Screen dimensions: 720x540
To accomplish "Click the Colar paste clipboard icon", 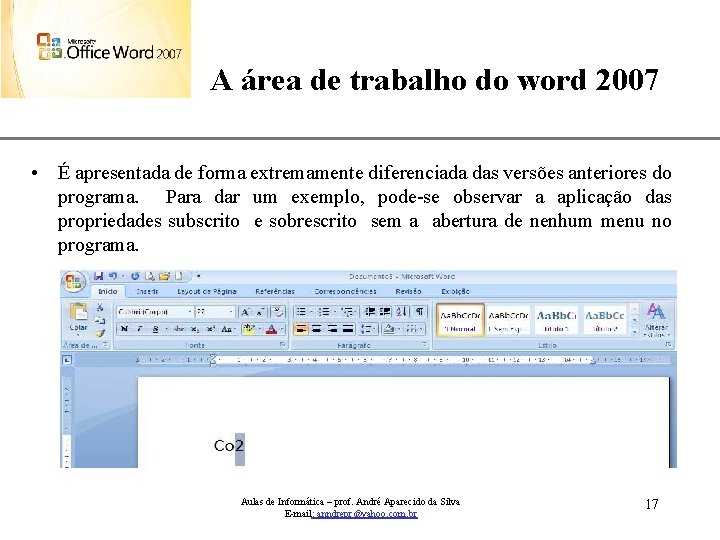I will 79,312.
